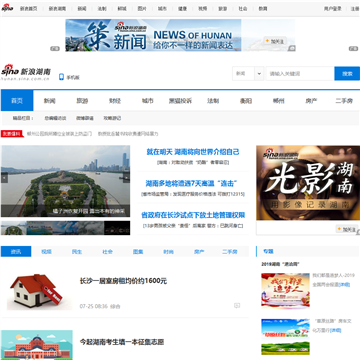This screenshot has height=360, width=360.
Task: Click the main carousel island photo
Action: click(65, 181)
